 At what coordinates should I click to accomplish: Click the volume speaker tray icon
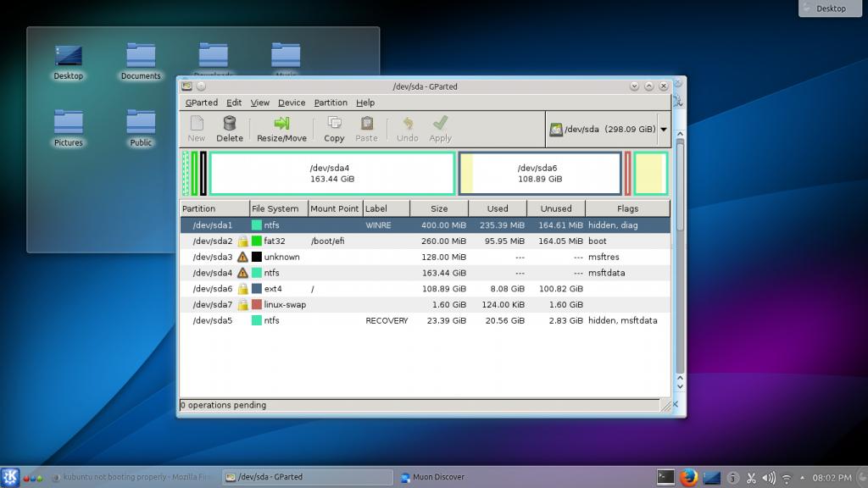click(x=770, y=478)
